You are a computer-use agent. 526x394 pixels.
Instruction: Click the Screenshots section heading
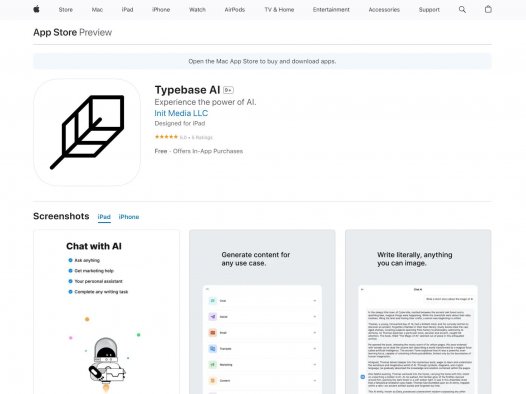61,216
